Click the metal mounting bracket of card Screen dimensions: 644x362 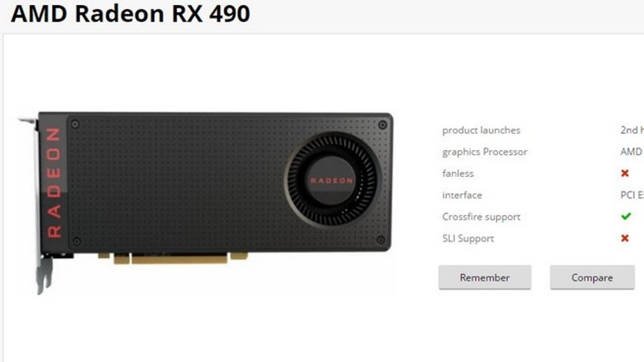pos(37,205)
